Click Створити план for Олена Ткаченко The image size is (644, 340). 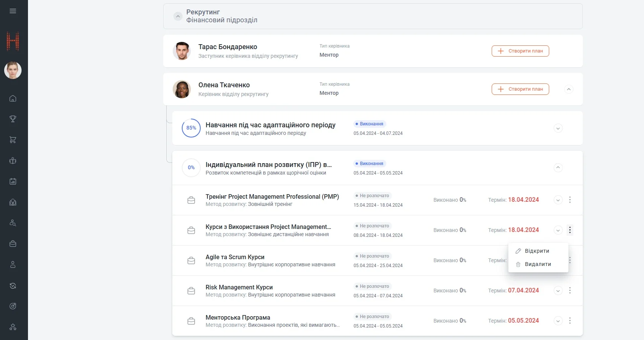[x=520, y=89]
